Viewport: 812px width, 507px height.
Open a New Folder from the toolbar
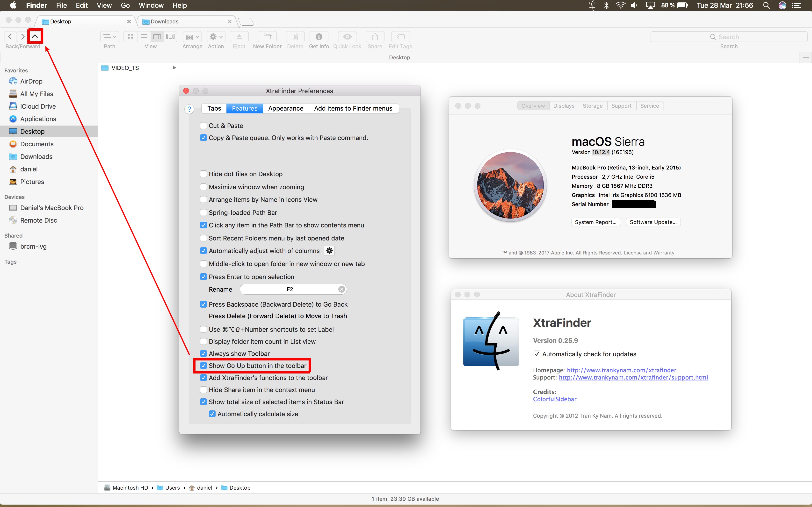tap(266, 37)
